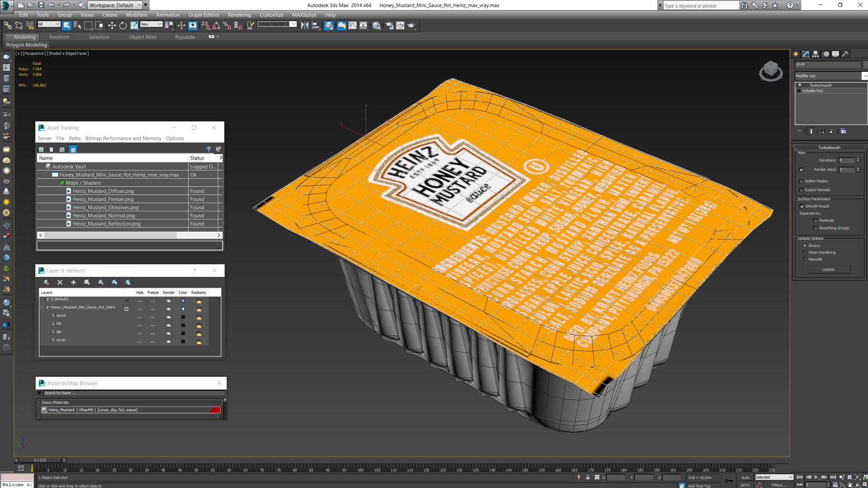Screen dimensions: 868x488
Task: Add selected objects to layer plus icon
Action: click(x=73, y=282)
